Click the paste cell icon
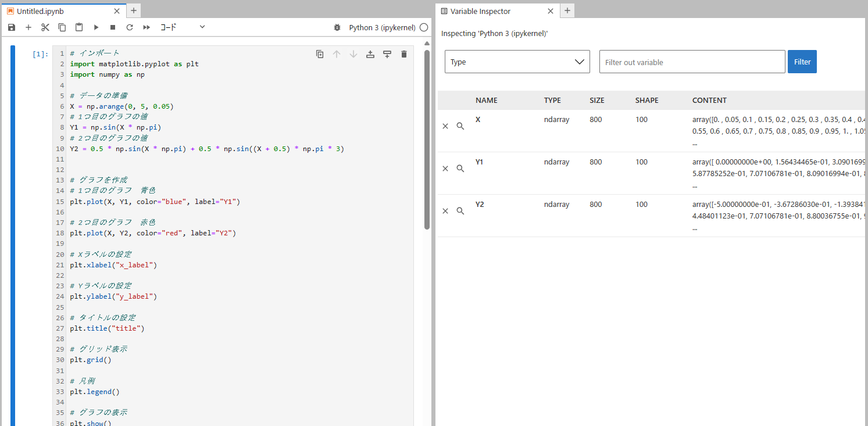This screenshot has width=868, height=426. [x=79, y=27]
